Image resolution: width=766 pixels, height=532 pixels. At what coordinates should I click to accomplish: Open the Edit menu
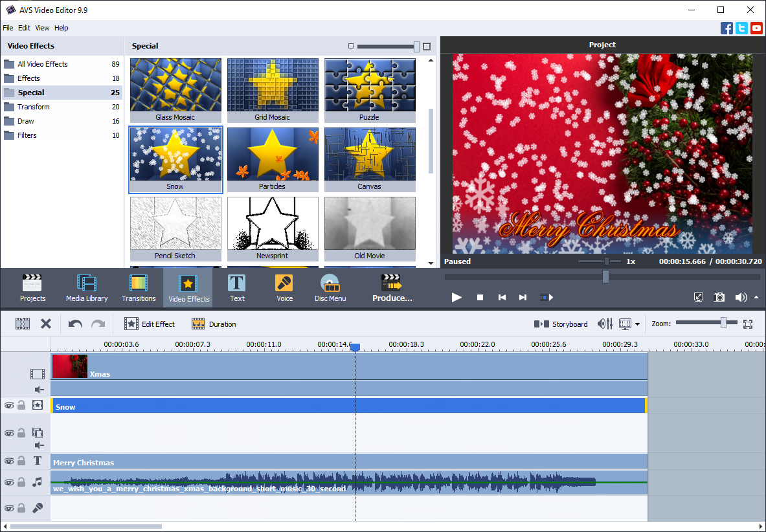(24, 28)
